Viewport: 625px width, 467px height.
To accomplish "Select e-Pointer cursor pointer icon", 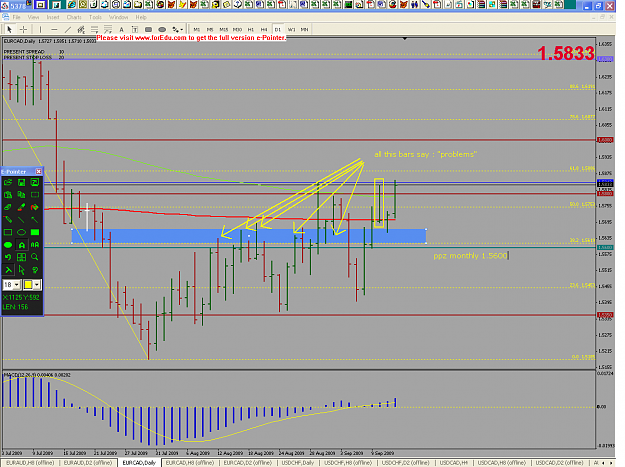I will 22,270.
